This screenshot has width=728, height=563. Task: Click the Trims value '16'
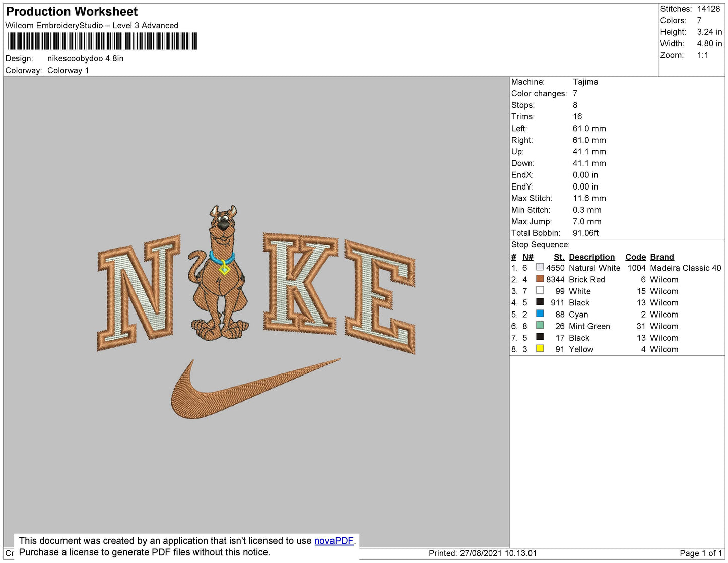click(x=577, y=116)
